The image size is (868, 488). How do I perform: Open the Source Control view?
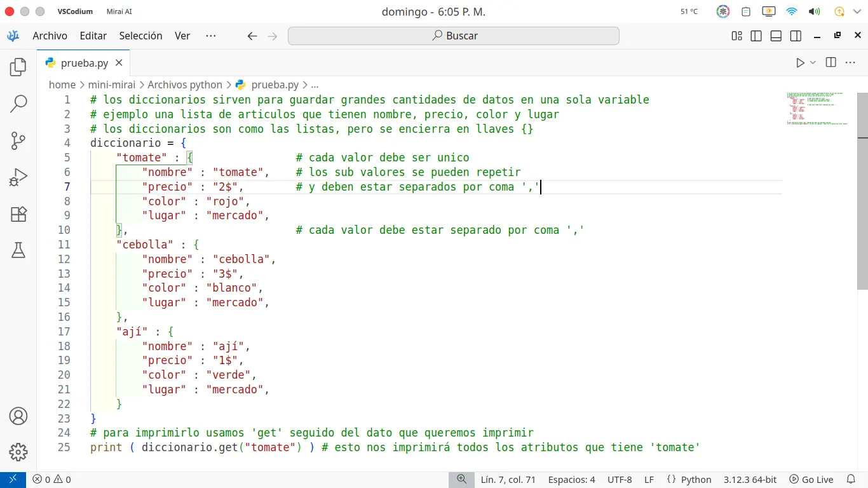18,140
